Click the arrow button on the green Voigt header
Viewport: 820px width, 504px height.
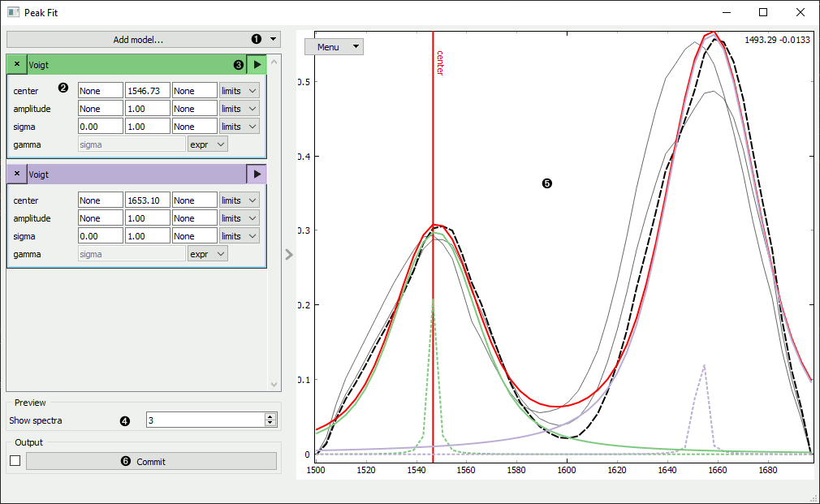[257, 64]
